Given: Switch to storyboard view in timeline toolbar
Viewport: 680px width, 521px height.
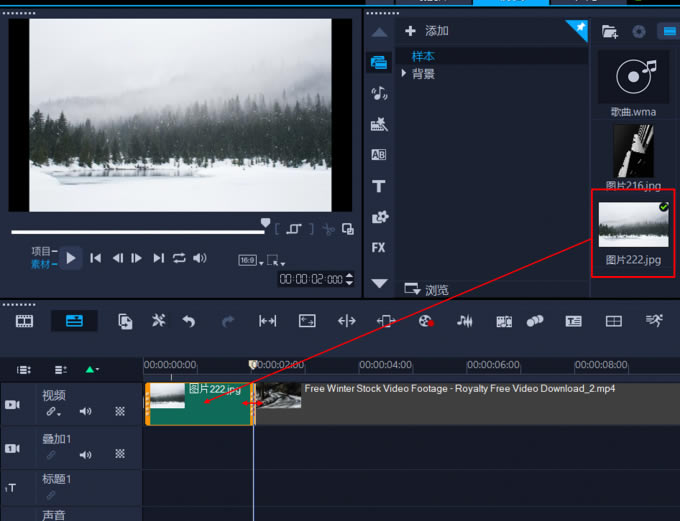Looking at the screenshot, I should coord(24,321).
